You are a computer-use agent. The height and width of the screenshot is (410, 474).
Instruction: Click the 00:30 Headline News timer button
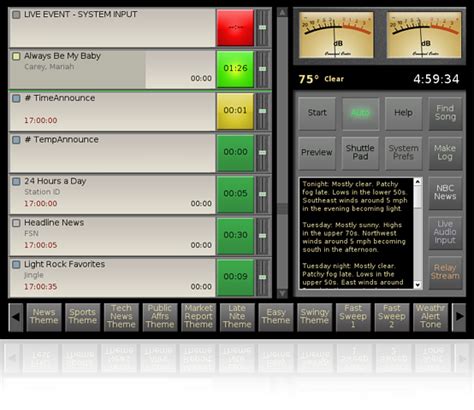pyautogui.click(x=235, y=235)
